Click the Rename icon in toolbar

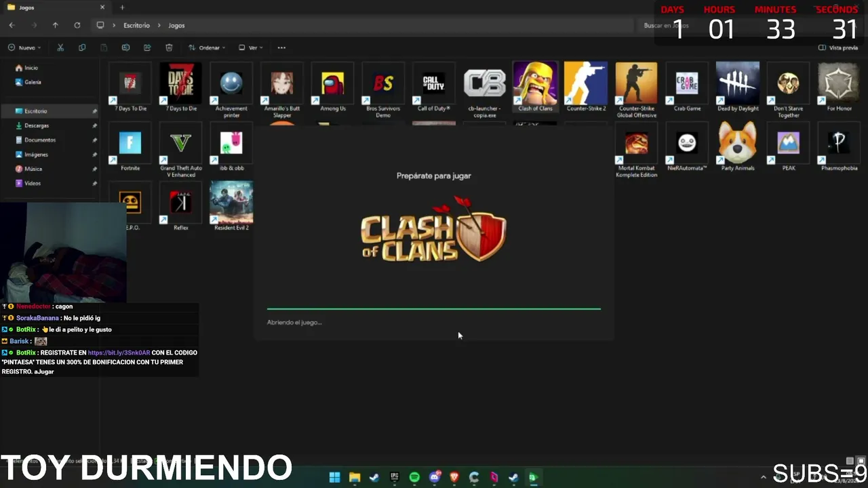coord(125,47)
